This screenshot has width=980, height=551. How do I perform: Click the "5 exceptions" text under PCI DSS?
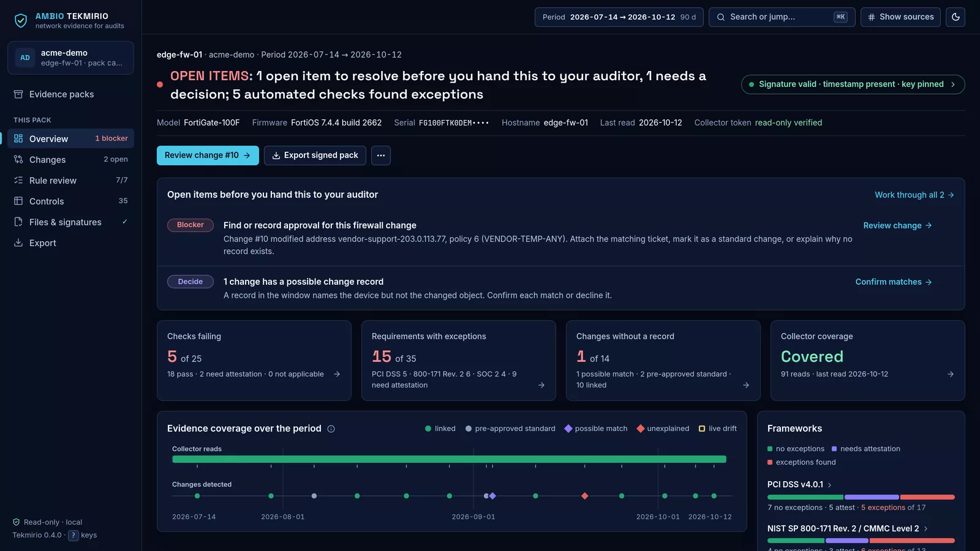883,508
